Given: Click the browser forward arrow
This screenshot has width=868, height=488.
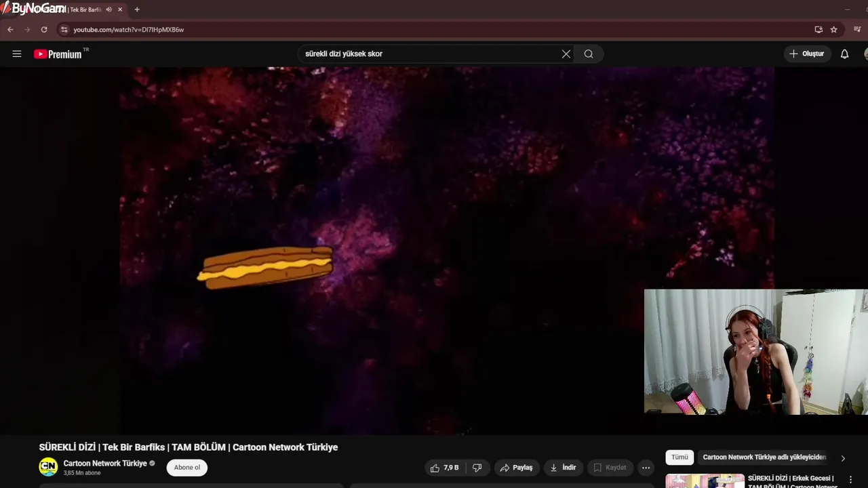Looking at the screenshot, I should [27, 30].
